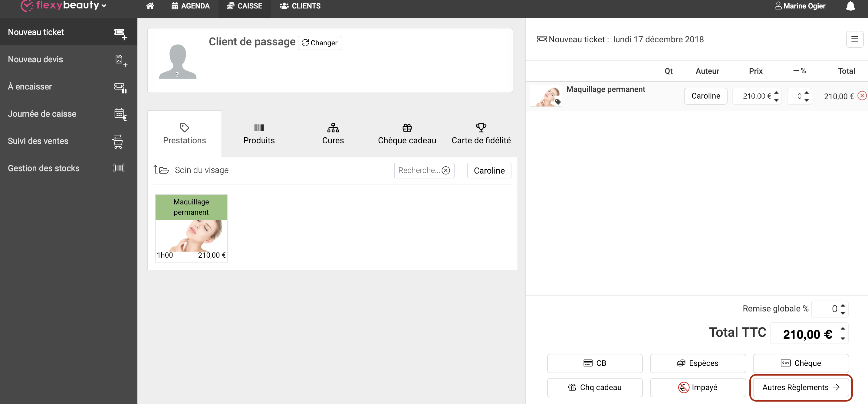Screen dimensions: 868x404
Task: Open the CLIENTS menu
Action: point(300,6)
